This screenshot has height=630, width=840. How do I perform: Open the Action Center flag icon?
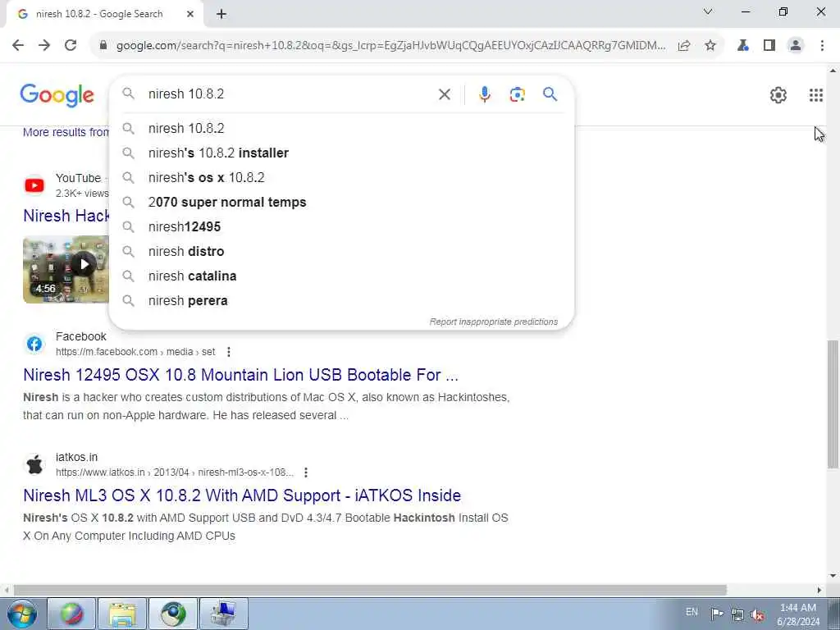(717, 614)
